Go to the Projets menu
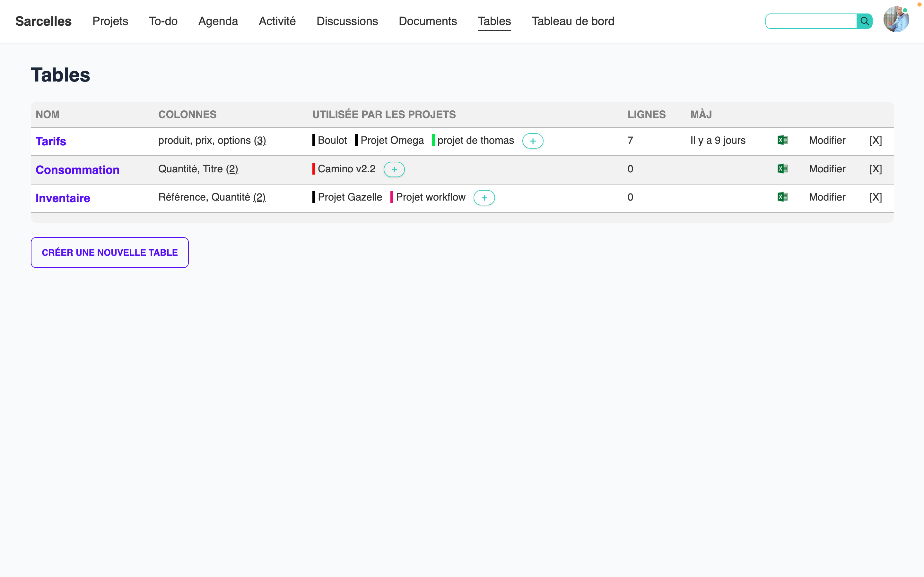Viewport: 924px width, 577px height. pos(110,21)
